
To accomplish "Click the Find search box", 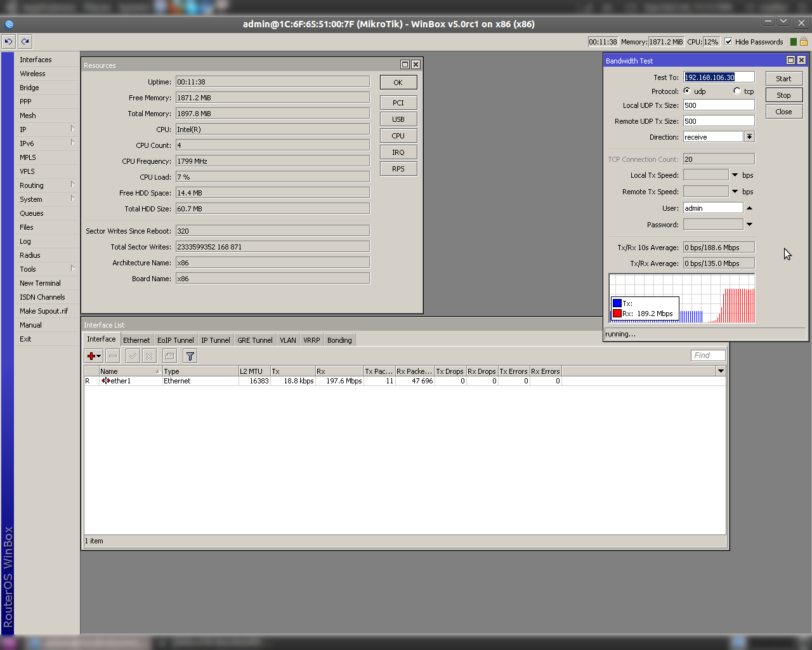I will click(x=708, y=355).
